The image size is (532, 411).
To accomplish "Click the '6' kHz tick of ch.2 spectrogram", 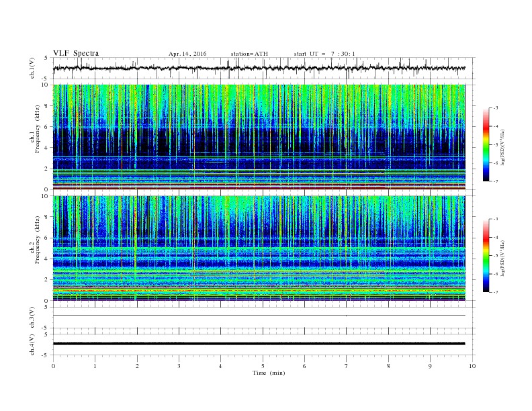I will [x=47, y=238].
